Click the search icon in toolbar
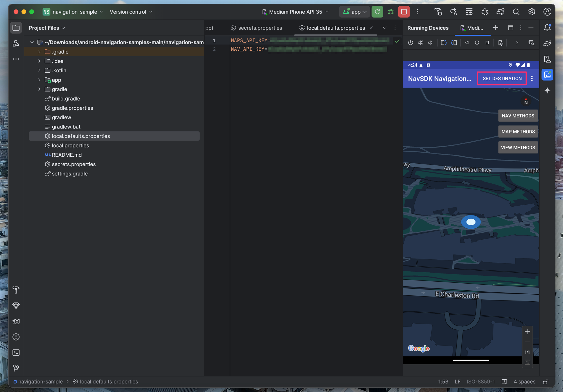563x392 pixels. click(x=516, y=12)
